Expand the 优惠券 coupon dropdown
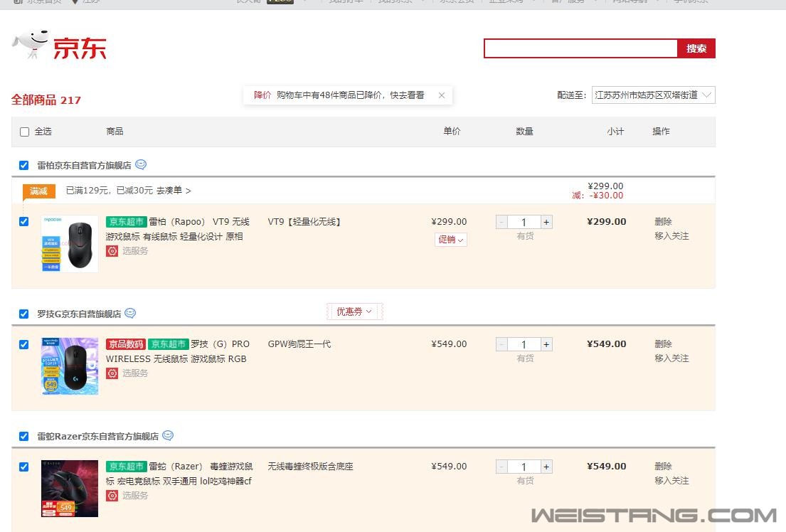This screenshot has height=532, width=786. point(354,312)
